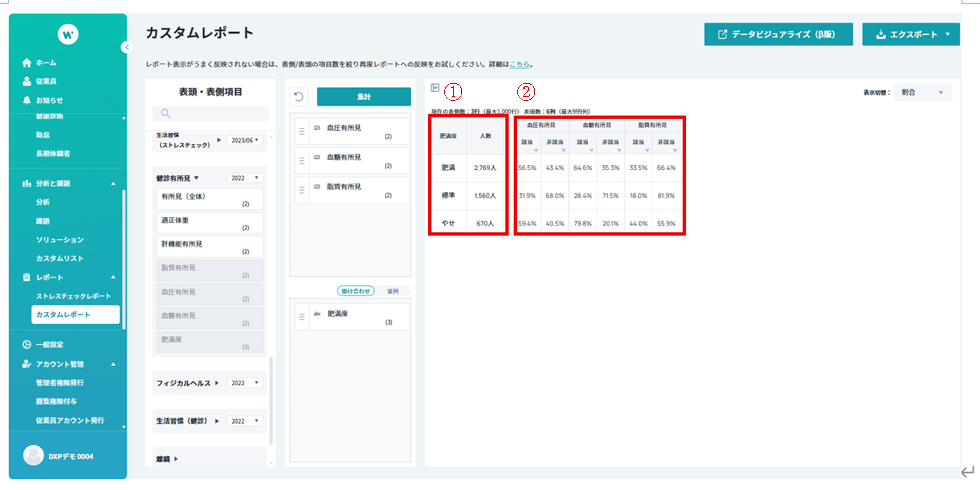Select the 並列 toggle option
The width and height of the screenshot is (980, 490).
tap(392, 291)
